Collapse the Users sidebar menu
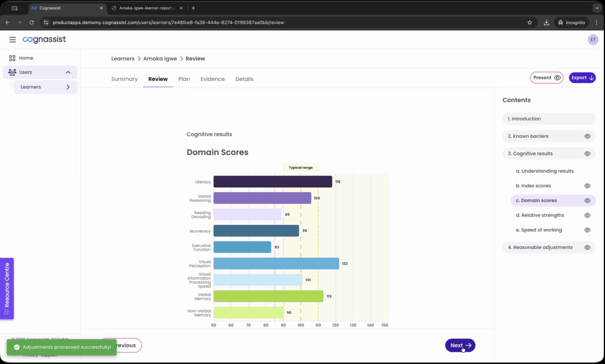This screenshot has width=605, height=364. click(x=68, y=72)
